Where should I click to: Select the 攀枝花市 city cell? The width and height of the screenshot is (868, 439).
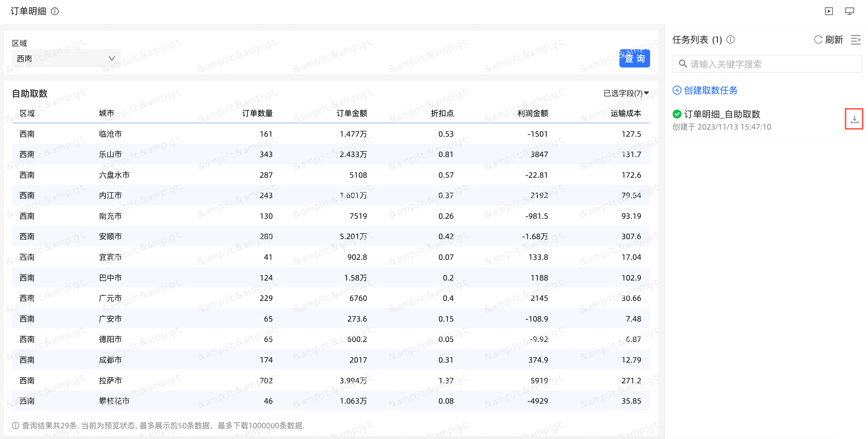pyautogui.click(x=114, y=401)
